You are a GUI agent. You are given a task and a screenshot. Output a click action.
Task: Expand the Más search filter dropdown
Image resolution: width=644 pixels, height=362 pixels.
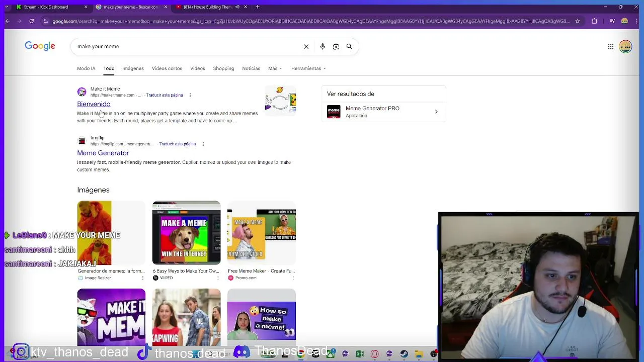point(275,68)
